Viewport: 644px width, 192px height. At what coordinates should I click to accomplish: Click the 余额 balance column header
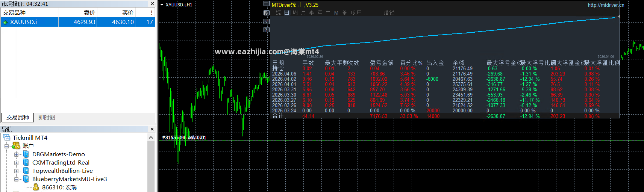tap(459, 63)
